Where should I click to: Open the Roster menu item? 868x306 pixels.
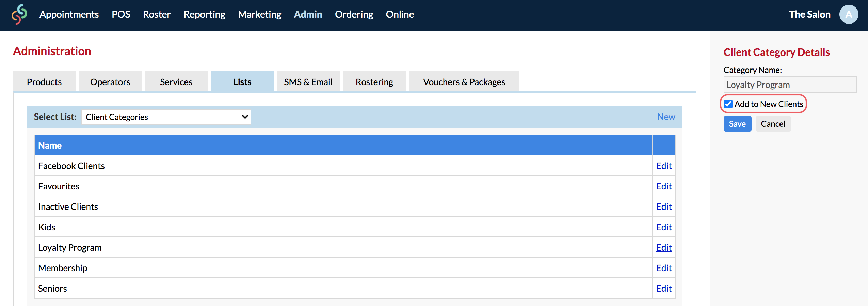pos(157,14)
